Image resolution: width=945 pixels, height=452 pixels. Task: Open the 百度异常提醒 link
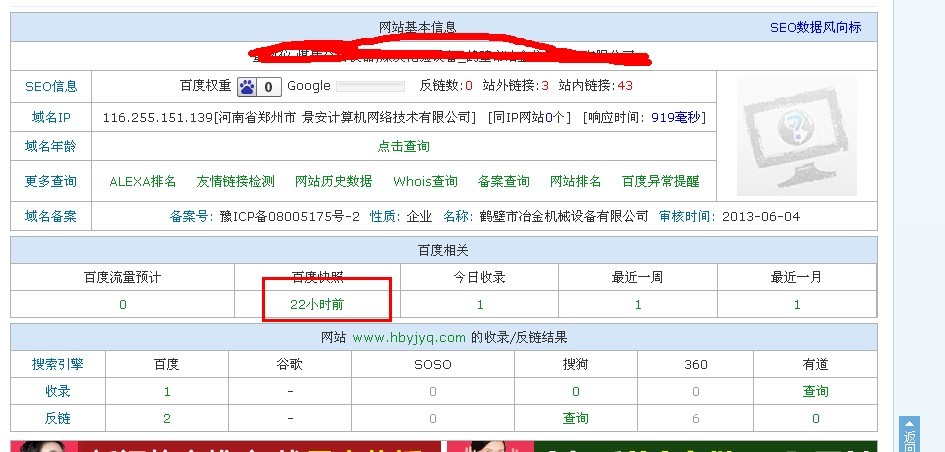point(661,181)
